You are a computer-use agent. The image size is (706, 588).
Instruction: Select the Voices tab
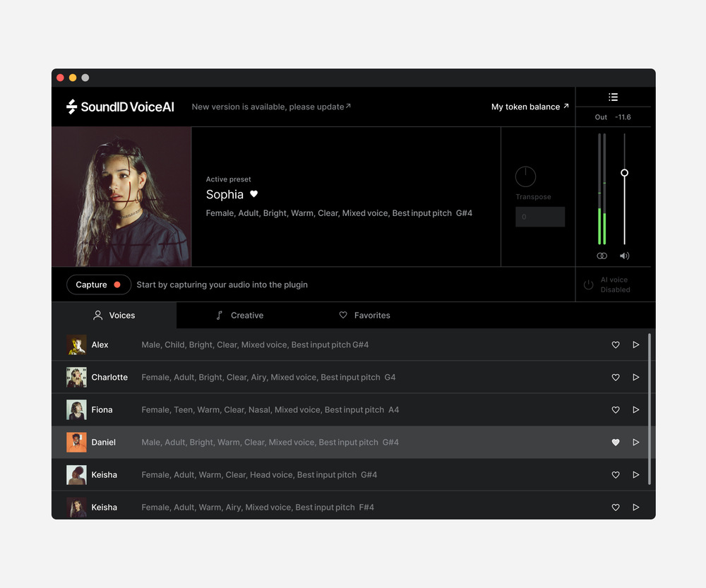pos(114,316)
